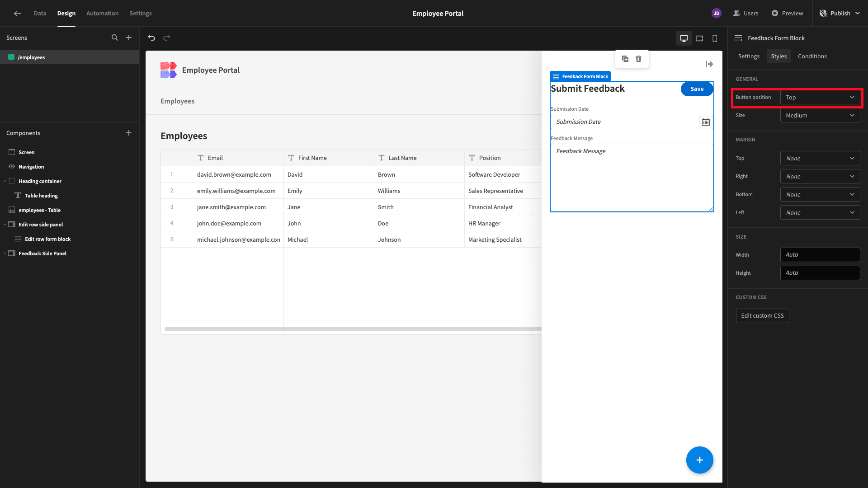Open the Size dropdown set to Medium

click(x=820, y=116)
